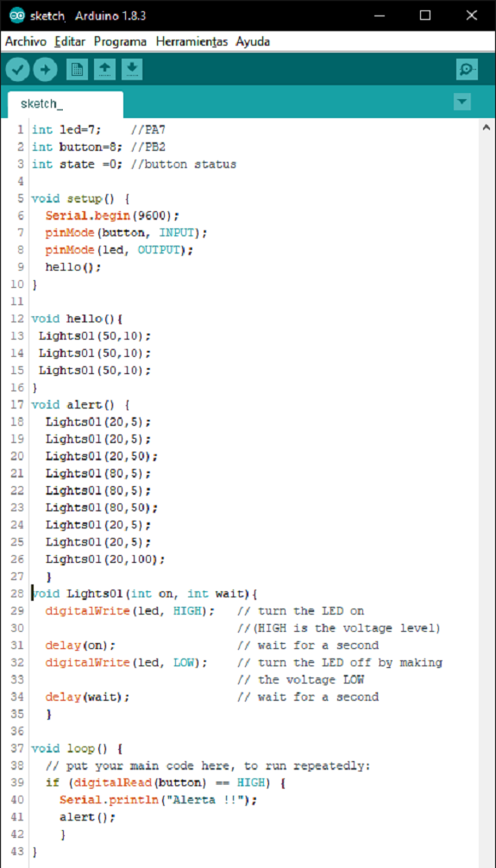Viewport: 496px width, 868px height.
Task: Click '// the voltage LOW' comment
Action: click(300, 680)
